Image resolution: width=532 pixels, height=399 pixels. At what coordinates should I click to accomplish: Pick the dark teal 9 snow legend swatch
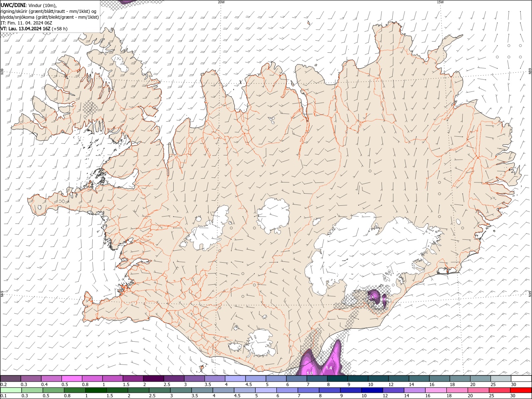point(357,378)
